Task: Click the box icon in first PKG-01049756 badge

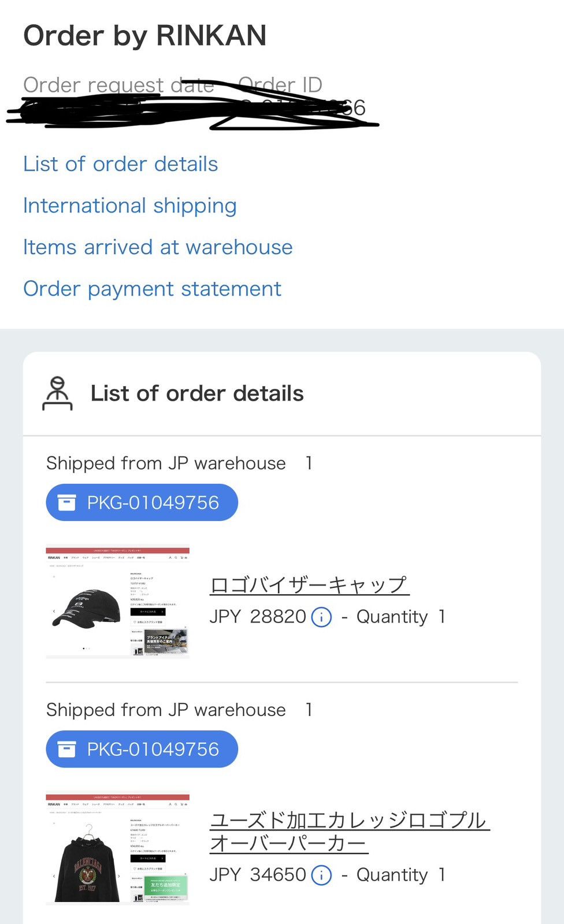Action: tap(67, 502)
